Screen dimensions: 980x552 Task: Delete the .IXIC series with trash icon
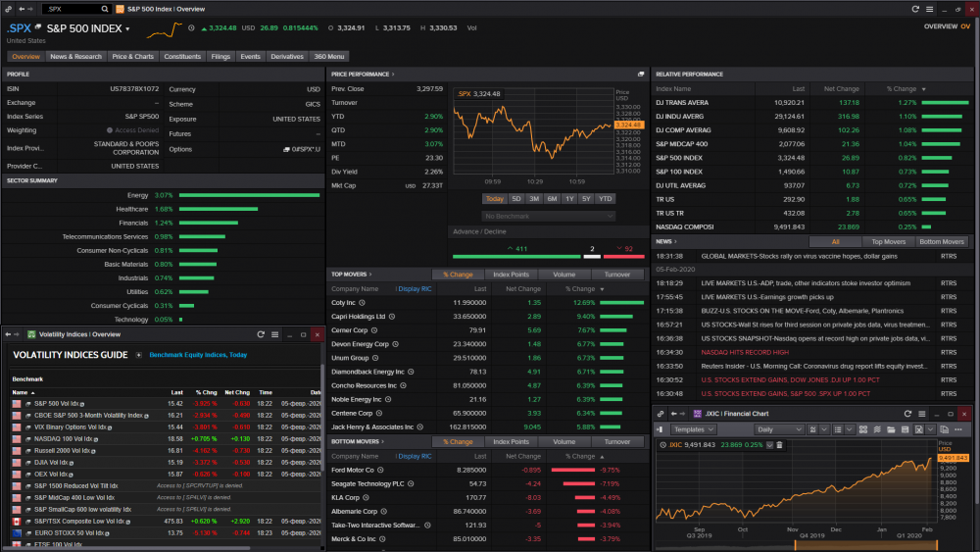(x=779, y=445)
